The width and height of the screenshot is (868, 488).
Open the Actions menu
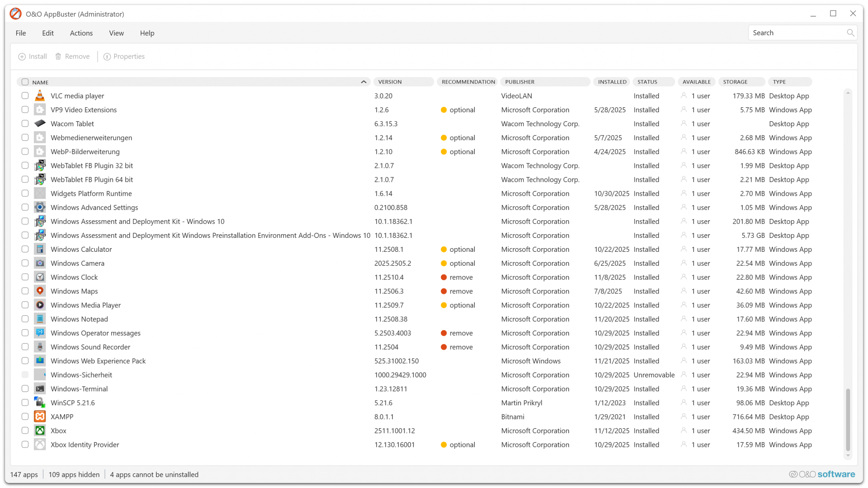(81, 33)
